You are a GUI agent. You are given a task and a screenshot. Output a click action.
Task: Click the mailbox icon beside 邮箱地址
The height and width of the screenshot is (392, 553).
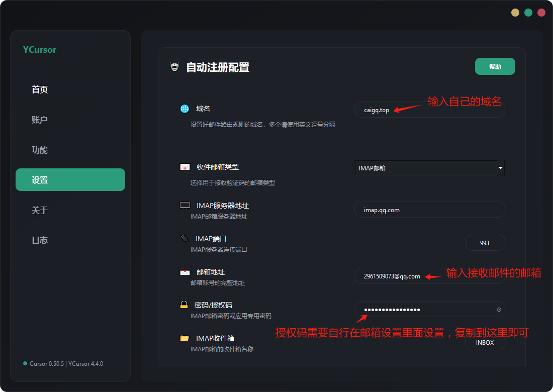pyautogui.click(x=185, y=272)
